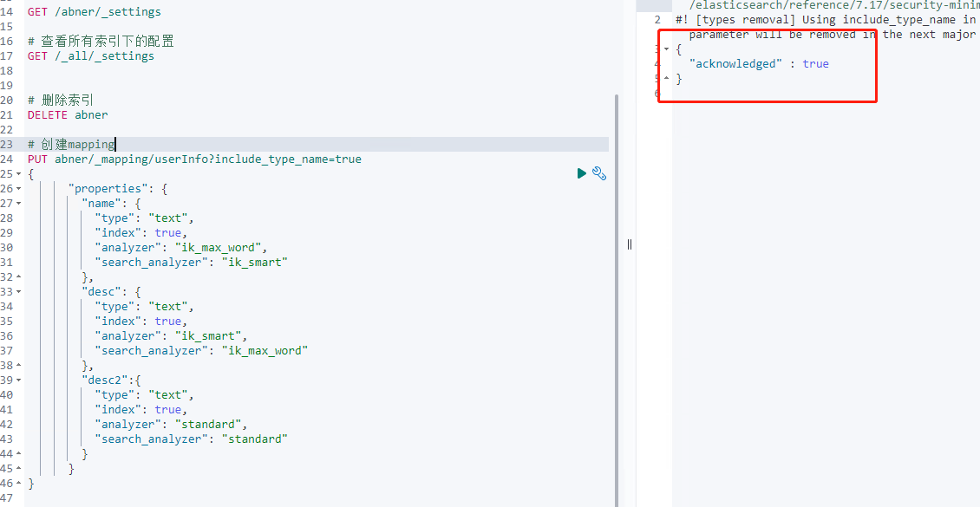980x507 pixels.
Task: Place cursor on GET /_all/_settings line
Action: (x=90, y=56)
